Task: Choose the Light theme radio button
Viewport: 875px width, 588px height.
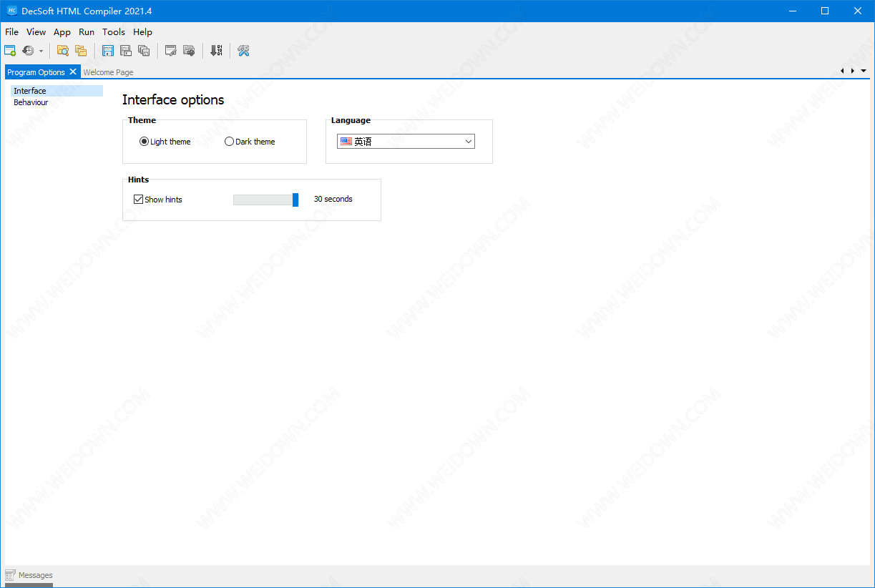Action: tap(165, 142)
